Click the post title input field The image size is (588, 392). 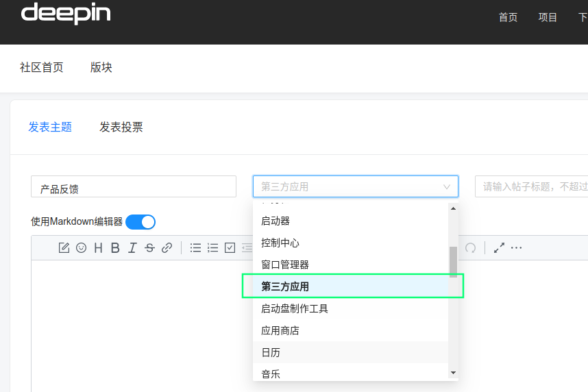click(531, 186)
